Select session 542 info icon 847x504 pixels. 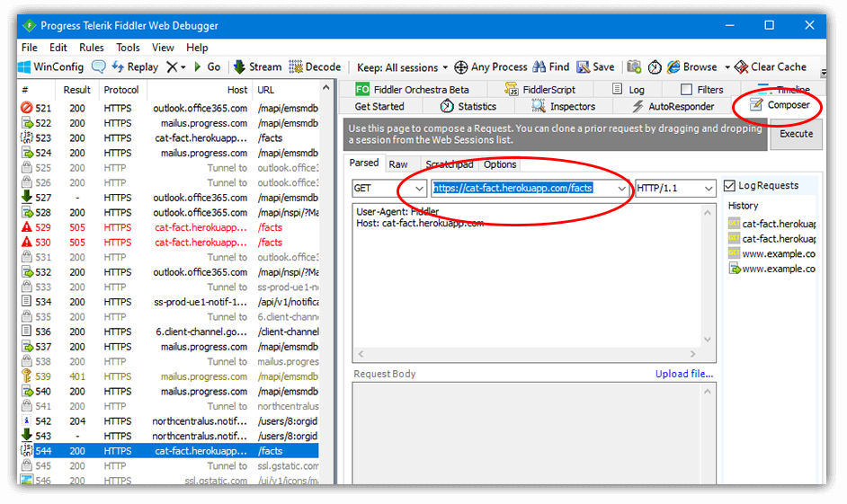26,421
